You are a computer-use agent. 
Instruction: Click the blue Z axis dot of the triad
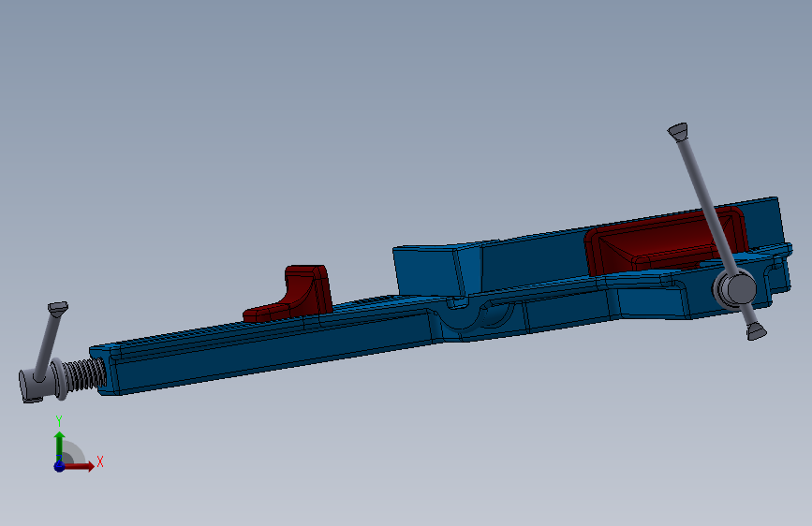tap(59, 466)
